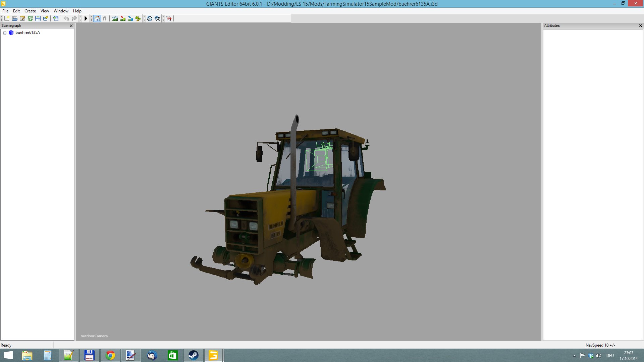Redo the last undone action

point(74,18)
